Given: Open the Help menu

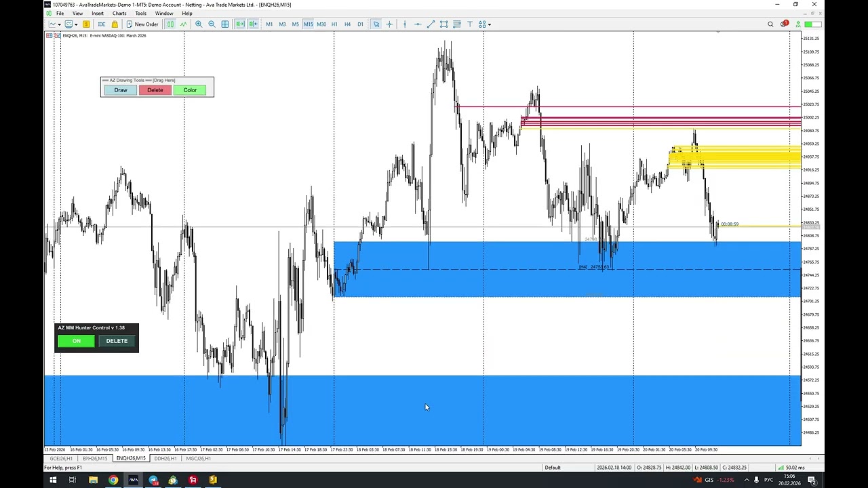Looking at the screenshot, I should (x=187, y=13).
